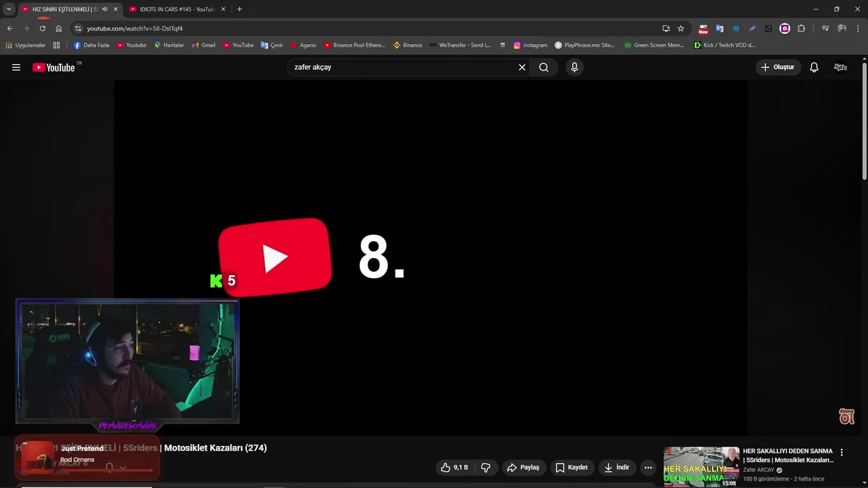Open the Extensions puzzle-piece menu
Viewport: 868px width, 488px height.
(x=801, y=28)
